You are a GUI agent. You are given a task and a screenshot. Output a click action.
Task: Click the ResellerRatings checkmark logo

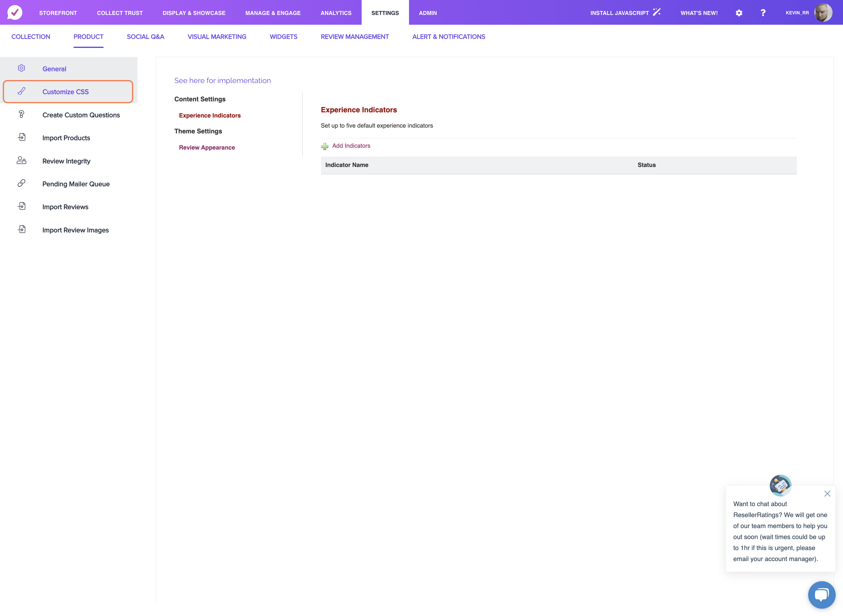coord(15,12)
